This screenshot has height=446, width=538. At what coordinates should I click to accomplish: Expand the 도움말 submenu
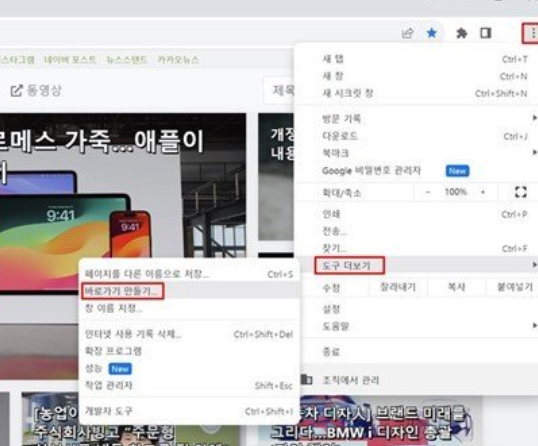[416, 326]
